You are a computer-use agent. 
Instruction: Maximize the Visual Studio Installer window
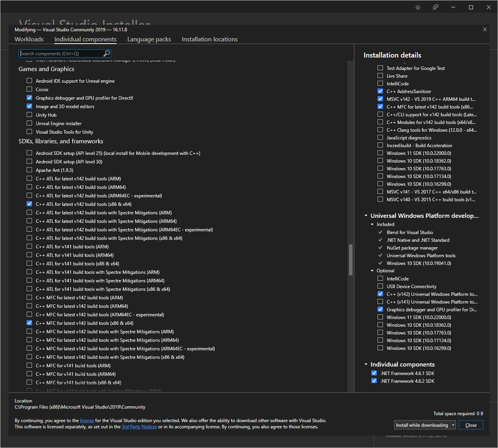(x=471, y=7)
